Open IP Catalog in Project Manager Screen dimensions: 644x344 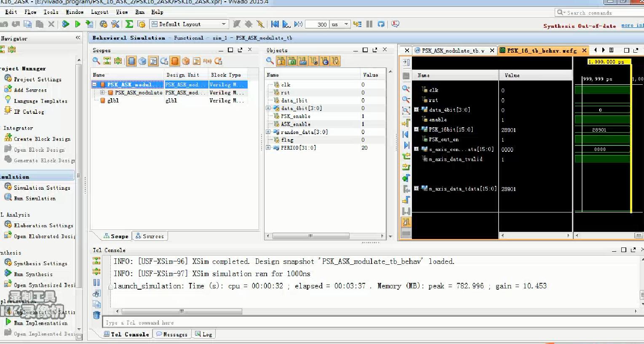click(x=29, y=112)
